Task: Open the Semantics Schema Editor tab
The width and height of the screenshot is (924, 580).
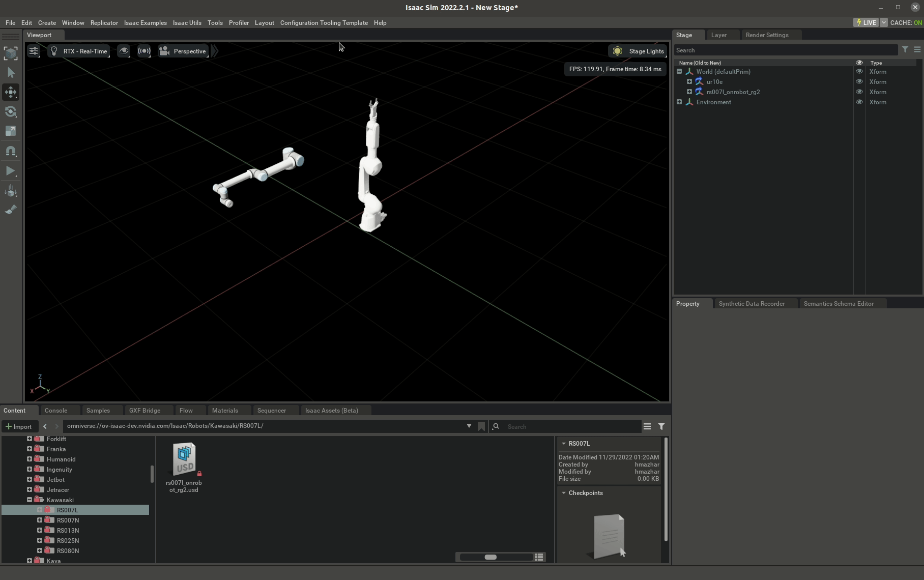Action: 839,304
